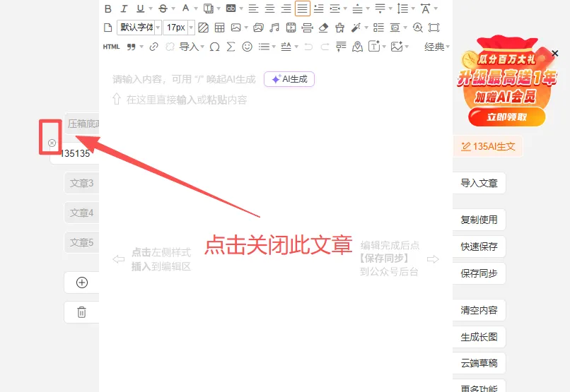The image size is (570, 392).
Task: Switch to the 文章4 tab
Action: [82, 213]
